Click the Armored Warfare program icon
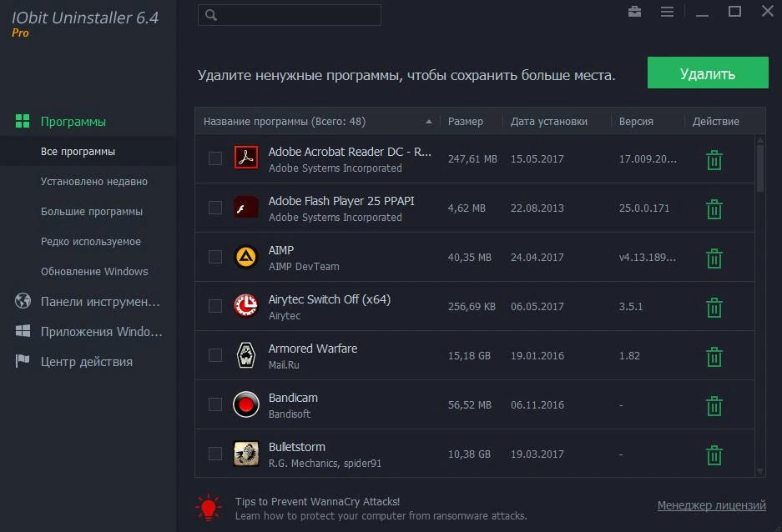The width and height of the screenshot is (782, 532). 246,354
